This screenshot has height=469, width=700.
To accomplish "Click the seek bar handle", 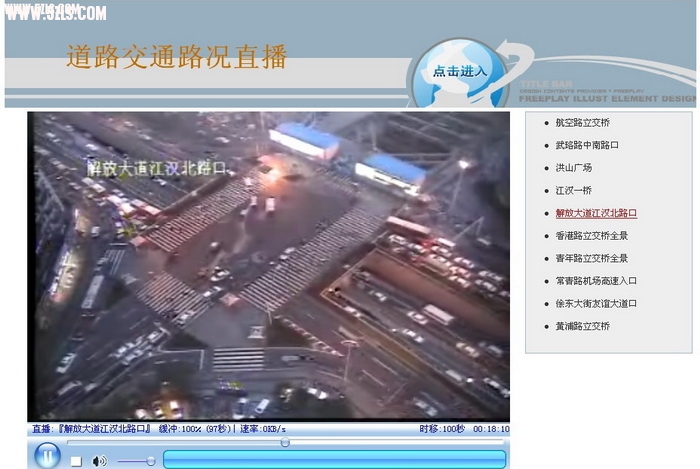I will [x=285, y=442].
